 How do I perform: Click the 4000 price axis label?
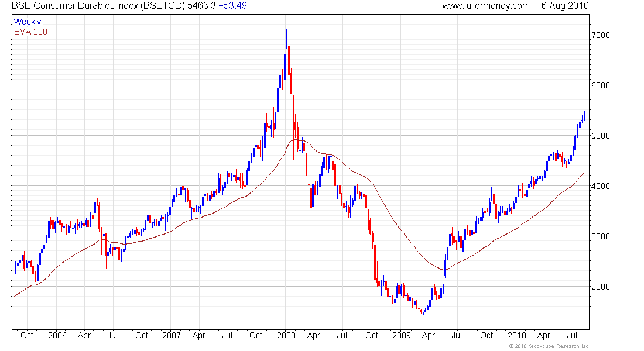tap(601, 186)
